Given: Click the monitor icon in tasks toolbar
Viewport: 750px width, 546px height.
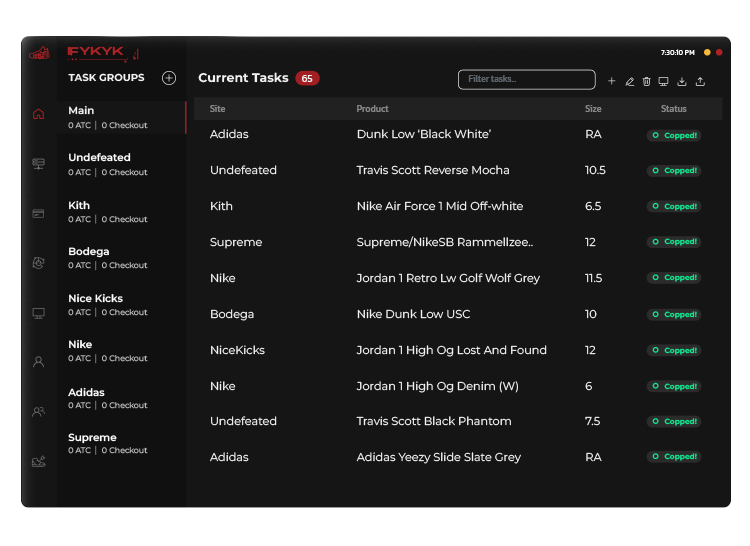Looking at the screenshot, I should 663,81.
